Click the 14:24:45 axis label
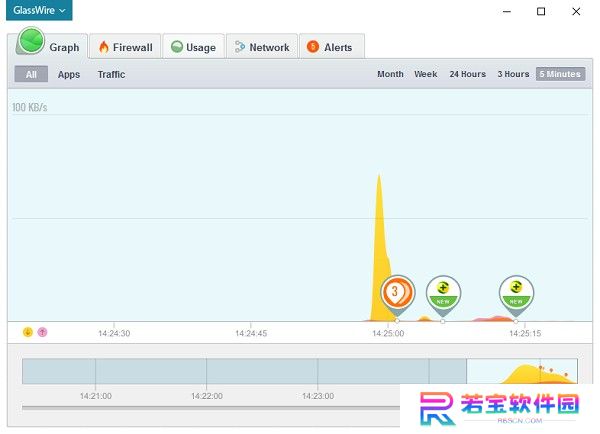Viewport: 600px width, 434px height. [x=251, y=333]
